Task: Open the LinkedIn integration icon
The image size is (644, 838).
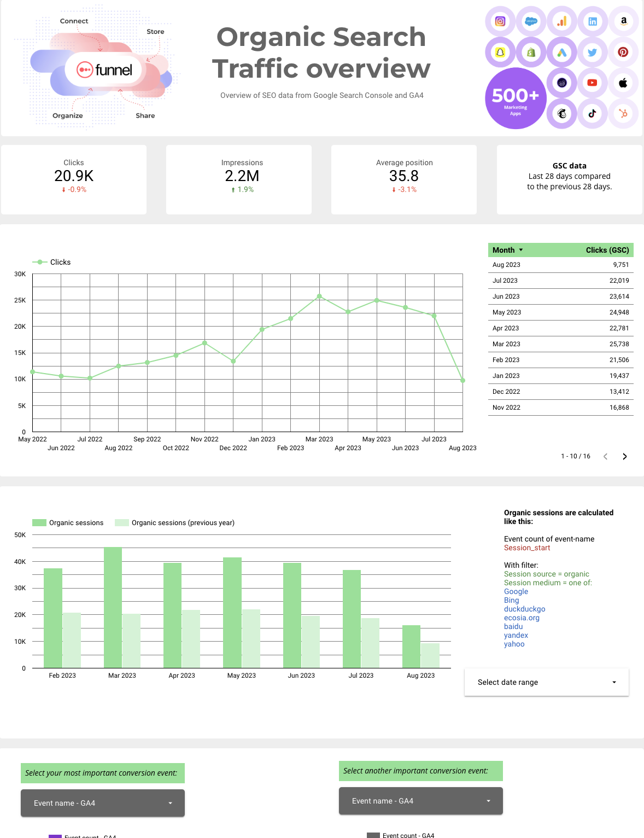Action: click(x=592, y=22)
